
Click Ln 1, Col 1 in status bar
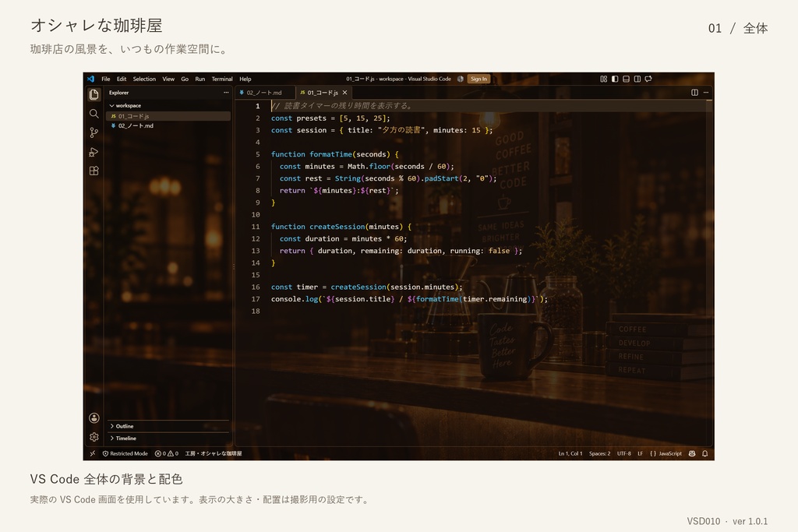(x=570, y=453)
